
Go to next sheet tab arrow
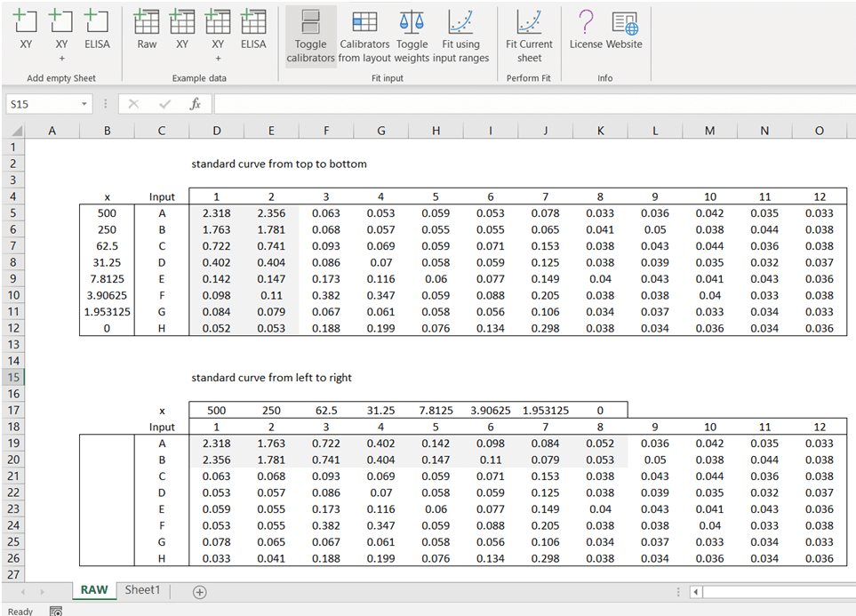[x=42, y=592]
